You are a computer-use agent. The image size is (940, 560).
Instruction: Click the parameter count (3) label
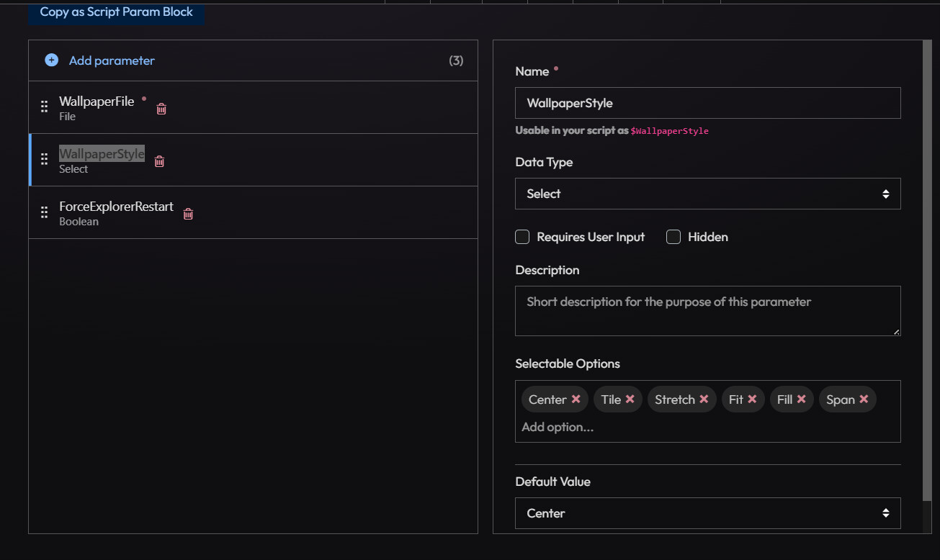point(456,60)
